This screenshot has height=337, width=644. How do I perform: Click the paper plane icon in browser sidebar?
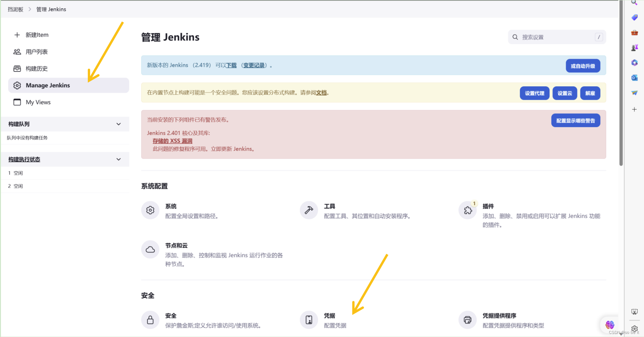coord(634,93)
